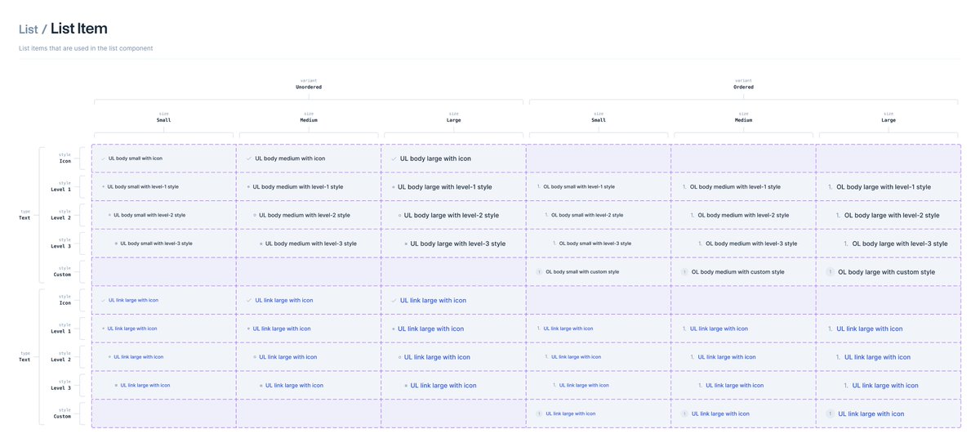The height and width of the screenshot is (447, 980).
Task: Select the 'Unordered' variant header
Action: tap(309, 87)
